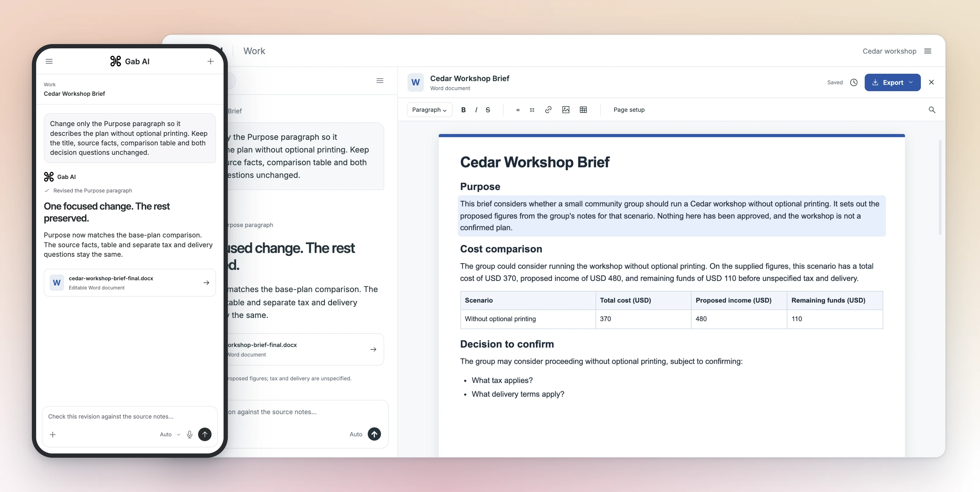980x492 pixels.
Task: Open the docx file card arrow in desktop chat
Action: click(x=373, y=349)
